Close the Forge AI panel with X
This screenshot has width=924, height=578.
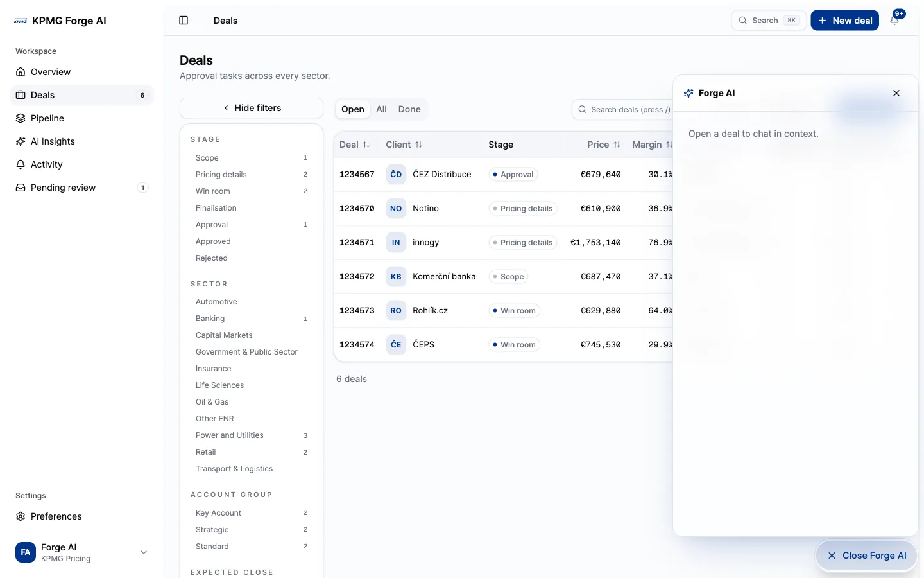coord(896,93)
